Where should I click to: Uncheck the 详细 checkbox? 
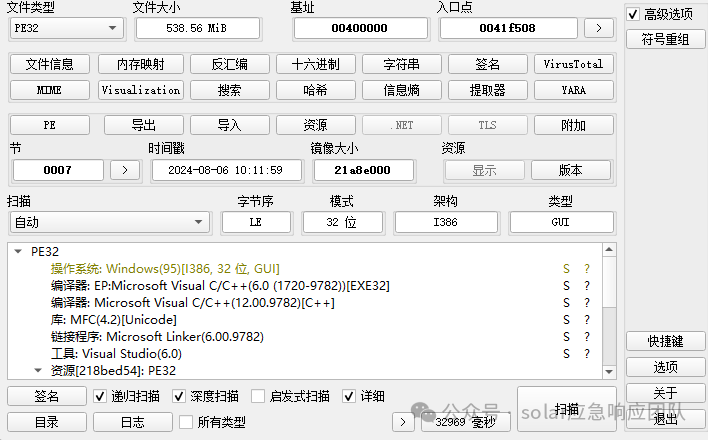pyautogui.click(x=349, y=396)
